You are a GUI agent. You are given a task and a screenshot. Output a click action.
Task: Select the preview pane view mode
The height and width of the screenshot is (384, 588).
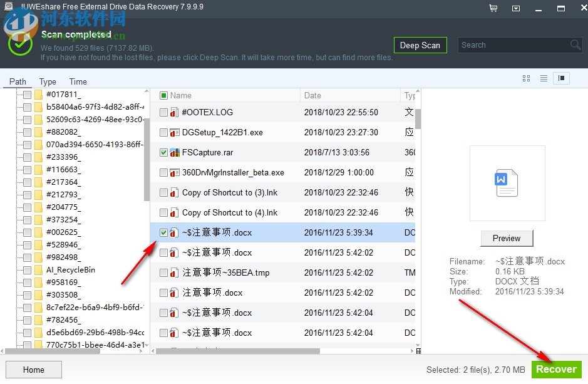561,78
